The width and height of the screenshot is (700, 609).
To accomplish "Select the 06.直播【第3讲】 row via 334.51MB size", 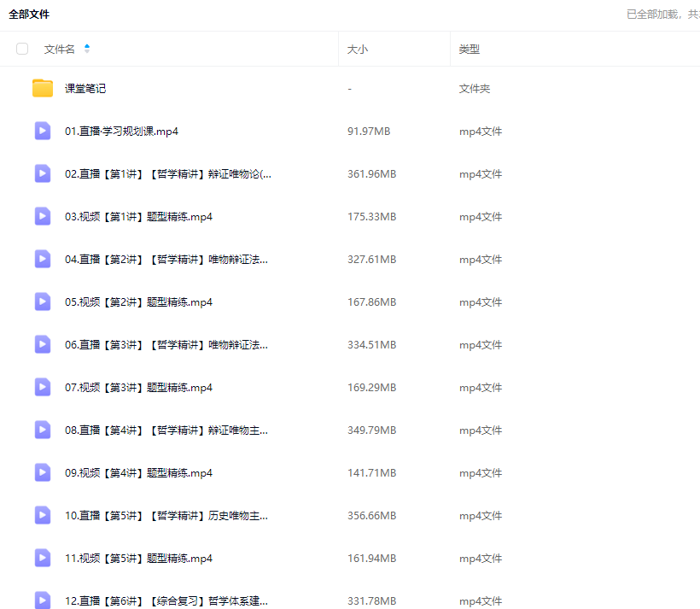I will [371, 345].
